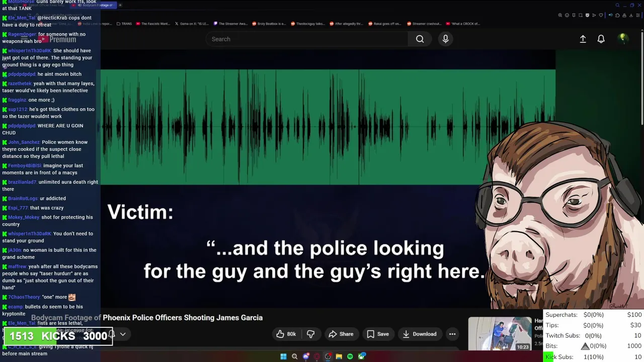The height and width of the screenshot is (362, 644).
Task: Open the YouTube notifications bell
Action: click(601, 39)
